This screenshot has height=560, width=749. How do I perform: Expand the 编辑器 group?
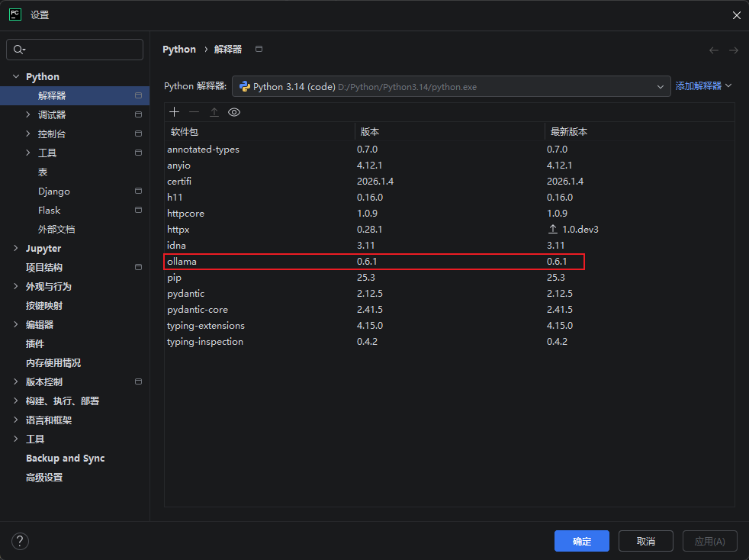pyautogui.click(x=16, y=324)
